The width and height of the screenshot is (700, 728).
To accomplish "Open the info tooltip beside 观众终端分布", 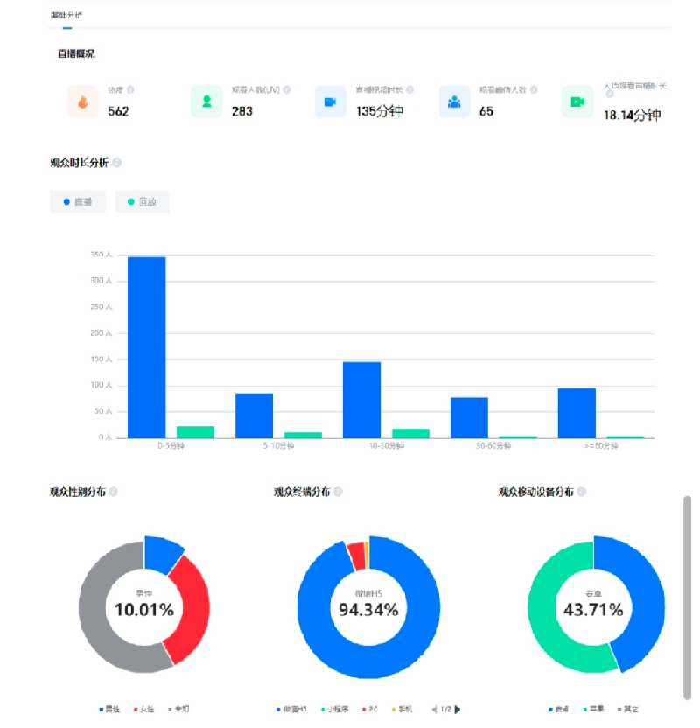I will [x=338, y=493].
